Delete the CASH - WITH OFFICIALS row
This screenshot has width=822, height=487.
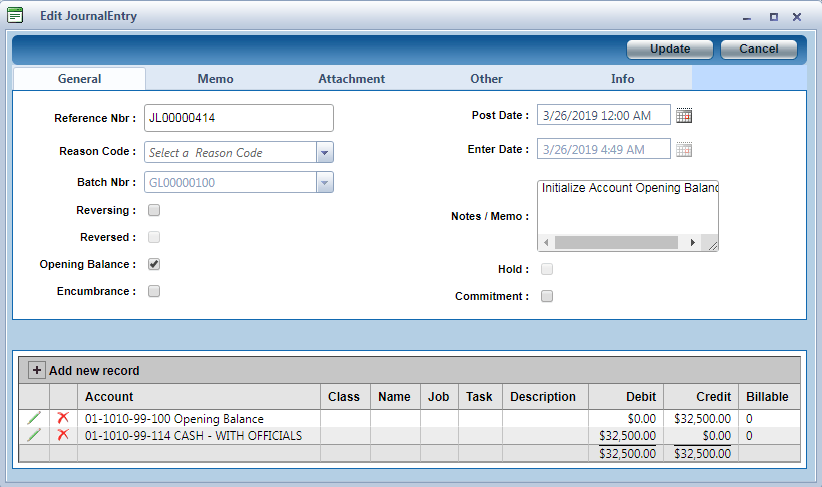63,435
